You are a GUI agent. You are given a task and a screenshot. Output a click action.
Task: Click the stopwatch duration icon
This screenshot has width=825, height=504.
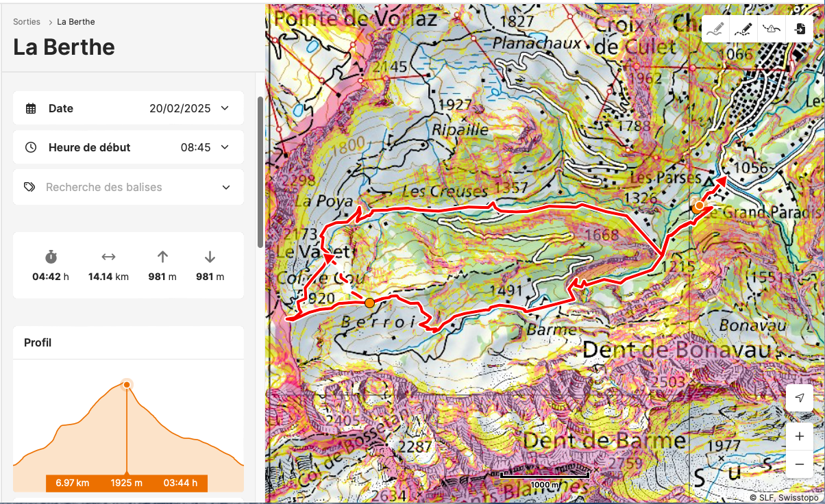pos(51,257)
